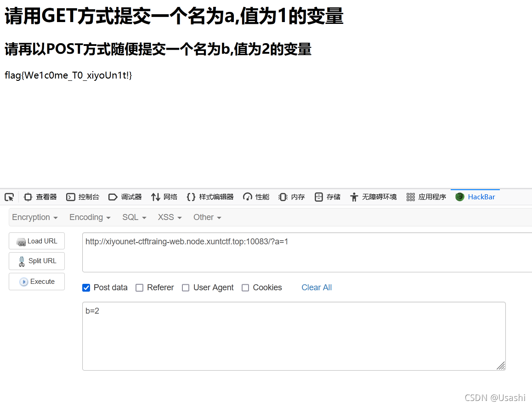Screen dimensions: 532x406
Task: Run the request with Execute button
Action: (x=37, y=282)
